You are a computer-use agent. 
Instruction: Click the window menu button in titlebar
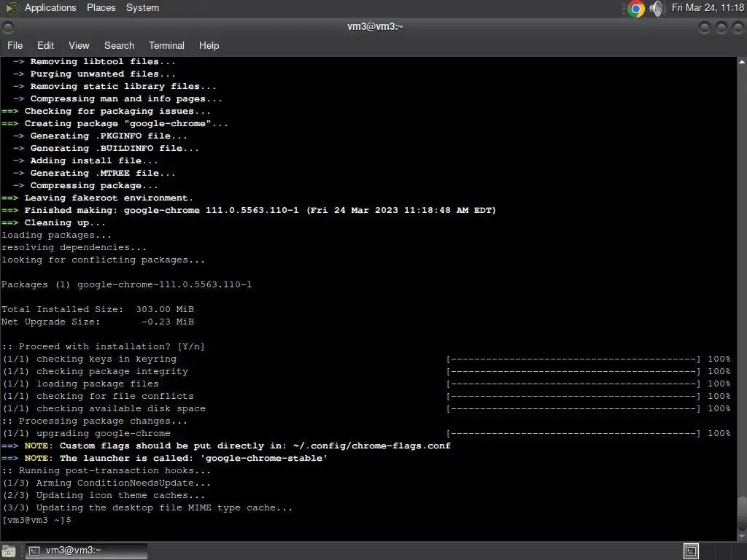(x=7, y=28)
